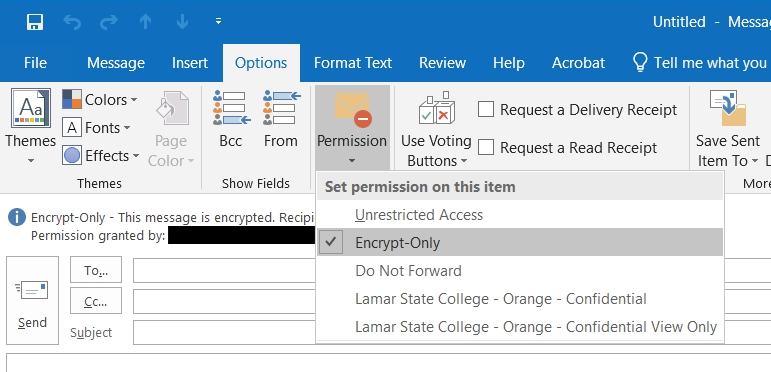Open the Fonts theme dropdown
771x372 pixels.
coord(96,128)
